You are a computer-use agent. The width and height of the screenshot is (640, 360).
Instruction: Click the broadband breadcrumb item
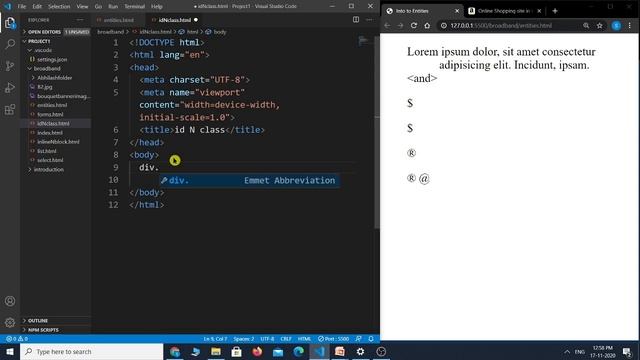click(110, 32)
